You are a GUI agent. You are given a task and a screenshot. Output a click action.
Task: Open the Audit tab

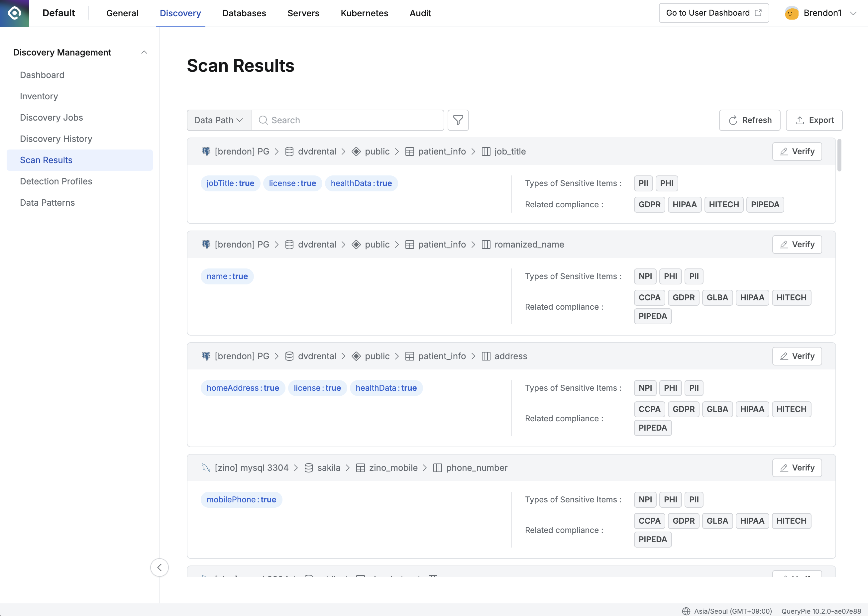click(x=420, y=13)
